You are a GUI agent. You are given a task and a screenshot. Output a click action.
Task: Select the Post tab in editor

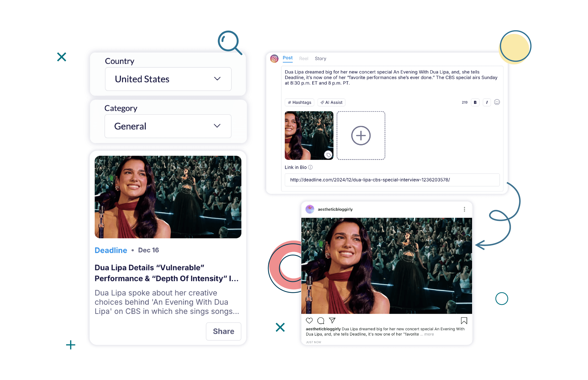click(287, 58)
